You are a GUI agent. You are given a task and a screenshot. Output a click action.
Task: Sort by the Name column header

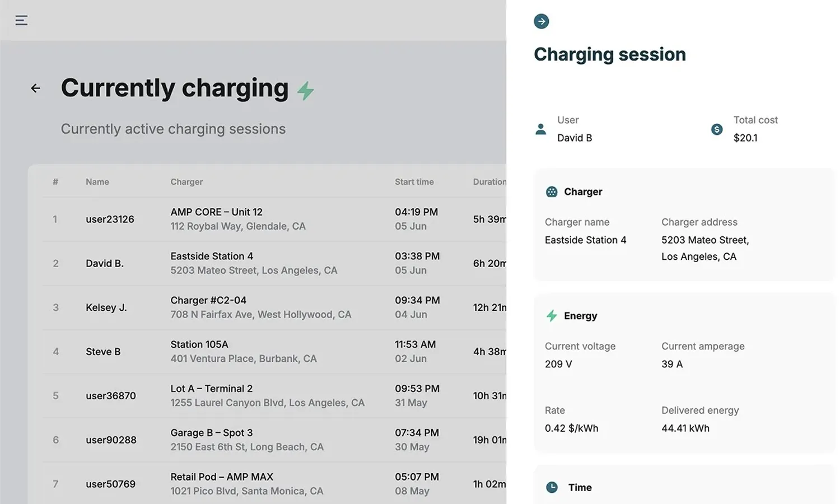pos(97,182)
